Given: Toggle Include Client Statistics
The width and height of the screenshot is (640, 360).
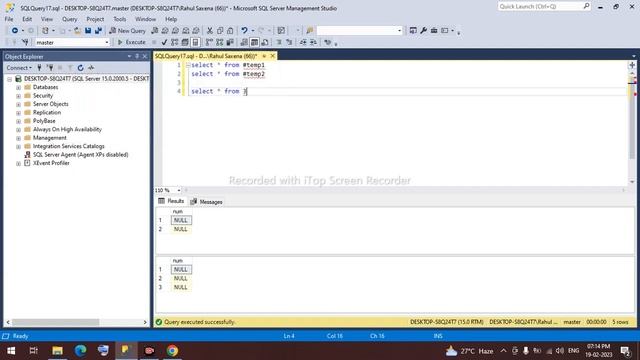Looking at the screenshot, I should click(x=230, y=42).
